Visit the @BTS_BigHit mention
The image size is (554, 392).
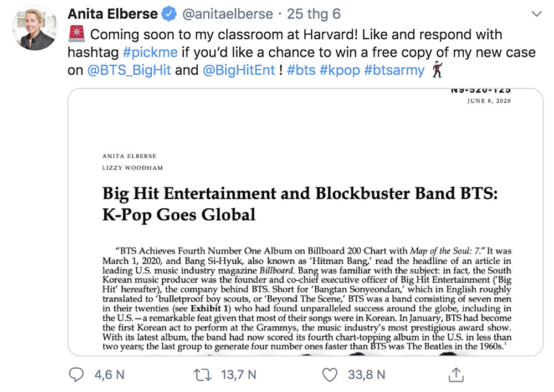point(129,71)
